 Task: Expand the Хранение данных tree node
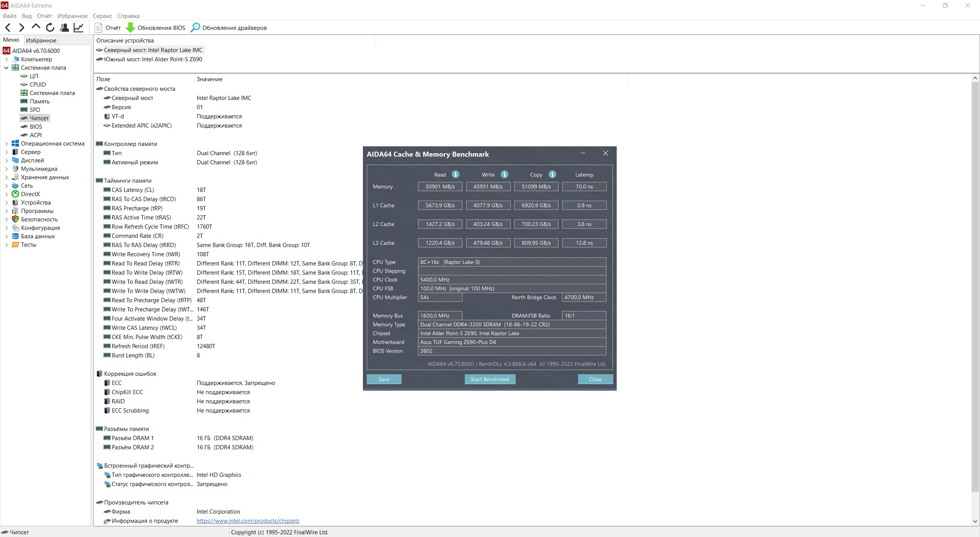(7, 177)
